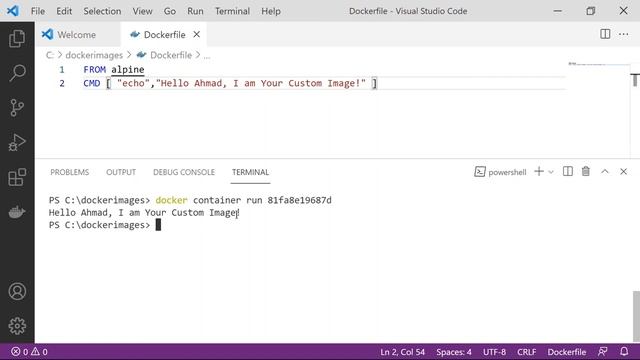Open the Terminal menu
This screenshot has height=360, width=640.
232,11
